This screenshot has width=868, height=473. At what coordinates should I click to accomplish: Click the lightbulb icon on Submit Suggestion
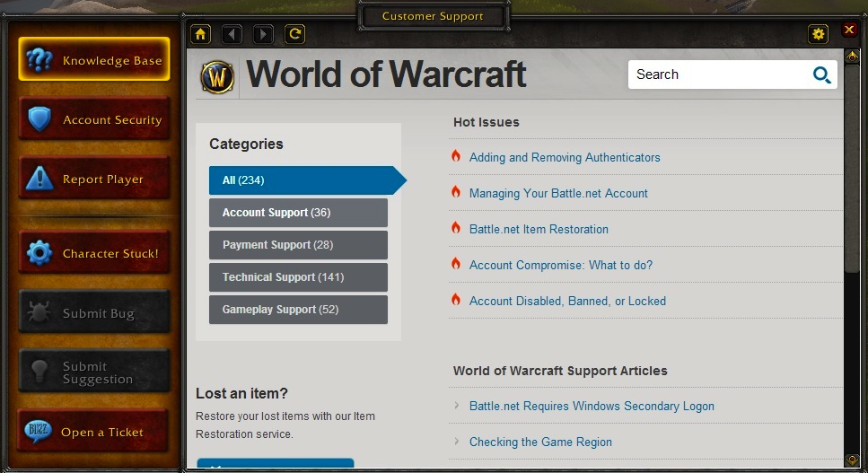click(x=39, y=372)
